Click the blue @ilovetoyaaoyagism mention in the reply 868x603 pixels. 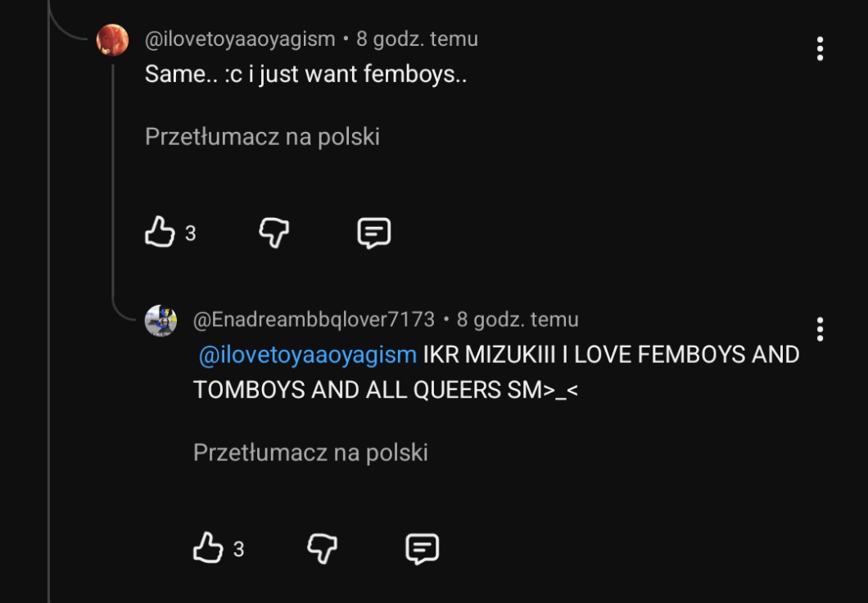pos(308,355)
